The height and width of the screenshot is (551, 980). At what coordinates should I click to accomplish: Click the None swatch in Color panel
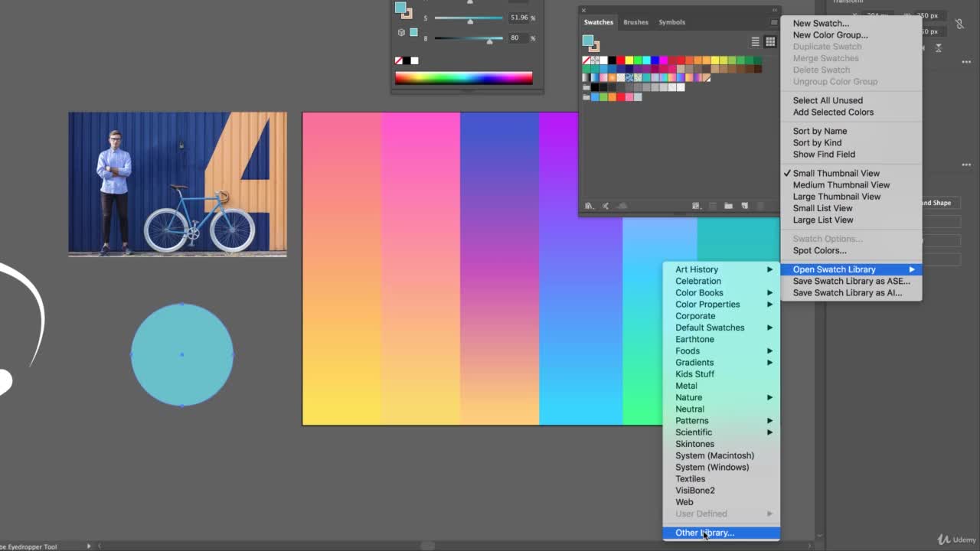[398, 60]
